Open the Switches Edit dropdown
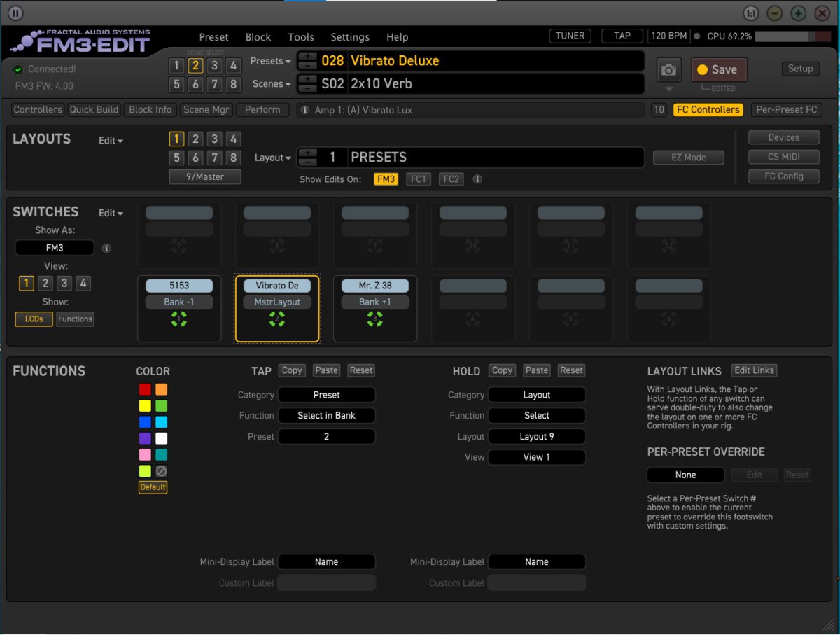840x635 pixels. pyautogui.click(x=111, y=214)
